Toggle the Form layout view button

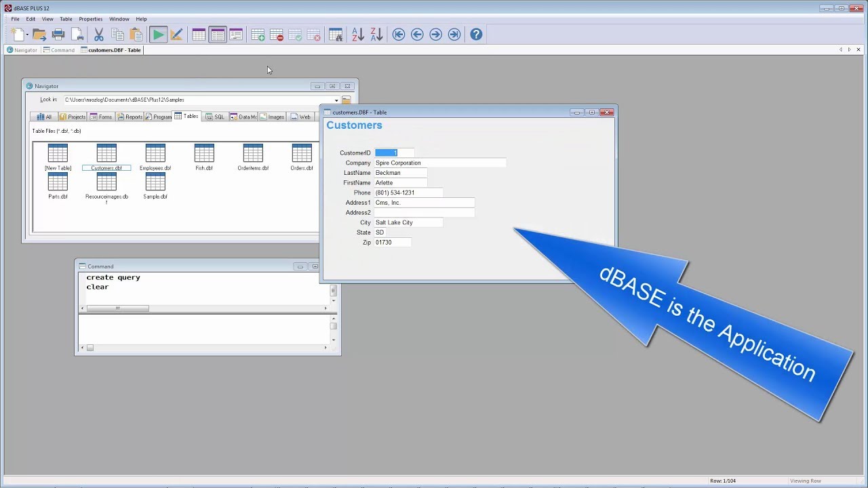(x=217, y=35)
